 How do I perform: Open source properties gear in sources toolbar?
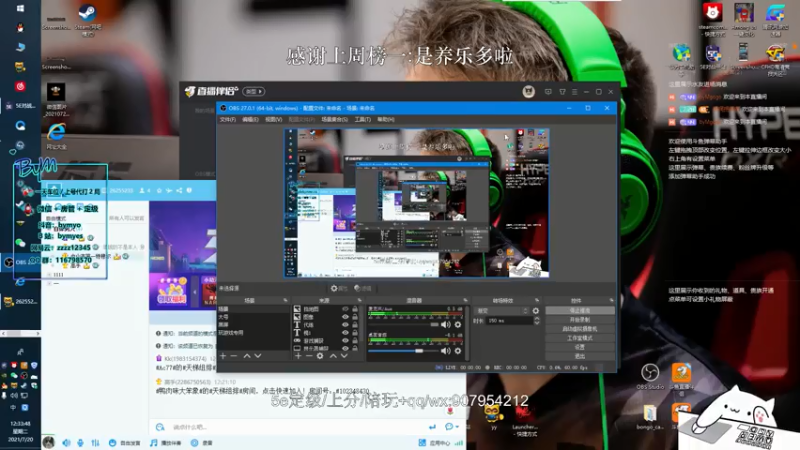[x=320, y=356]
